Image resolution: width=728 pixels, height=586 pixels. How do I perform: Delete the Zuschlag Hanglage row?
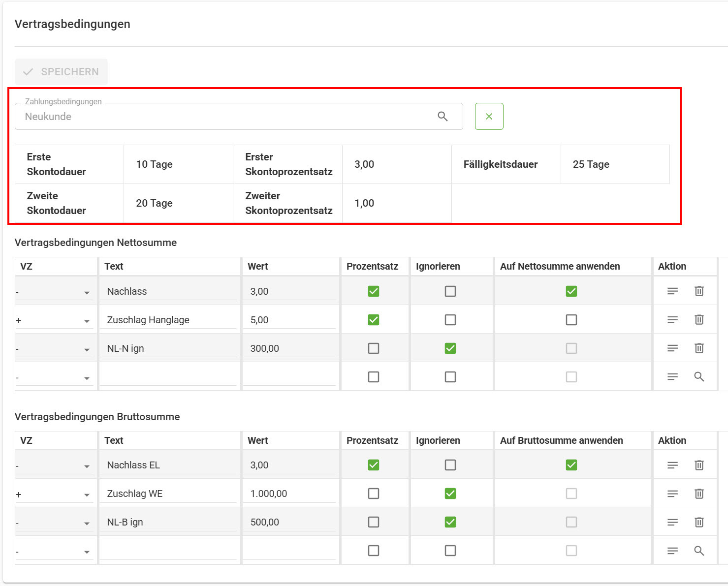coord(699,320)
